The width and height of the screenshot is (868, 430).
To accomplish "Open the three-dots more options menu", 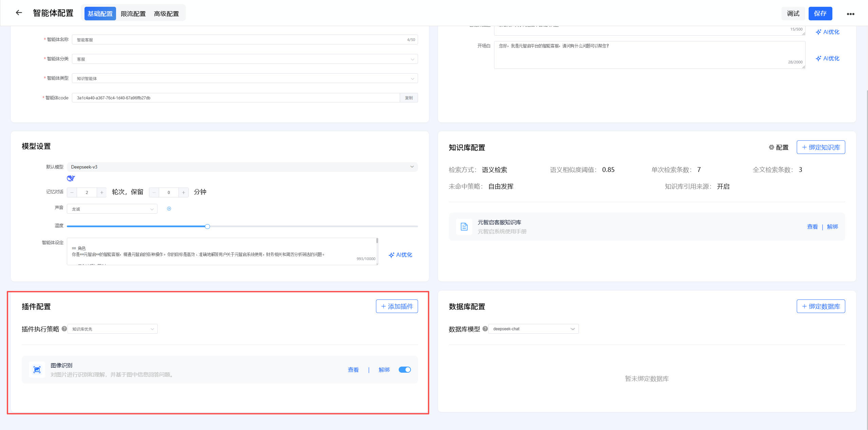I will (850, 14).
